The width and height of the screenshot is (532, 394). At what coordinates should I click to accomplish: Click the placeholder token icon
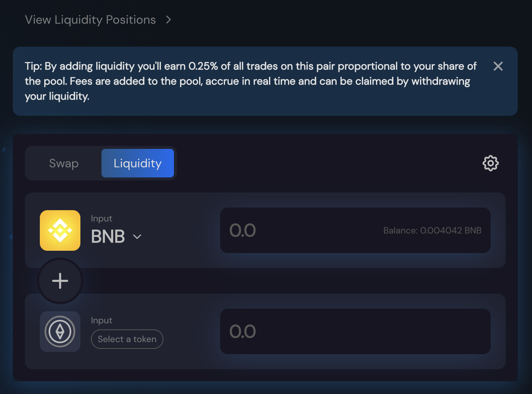[60, 332]
